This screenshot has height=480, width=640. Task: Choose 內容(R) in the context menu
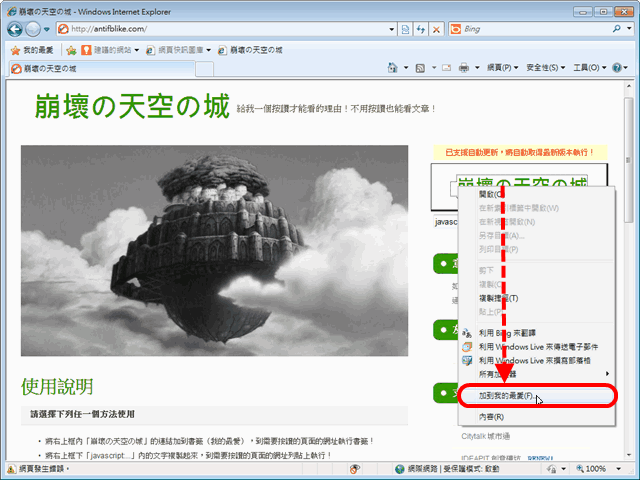pos(537,417)
